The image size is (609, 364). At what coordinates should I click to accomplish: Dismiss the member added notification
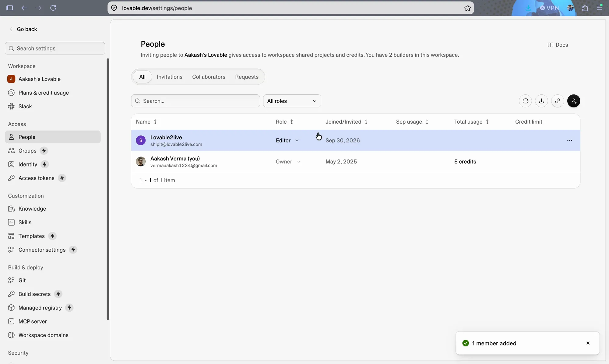click(588, 343)
